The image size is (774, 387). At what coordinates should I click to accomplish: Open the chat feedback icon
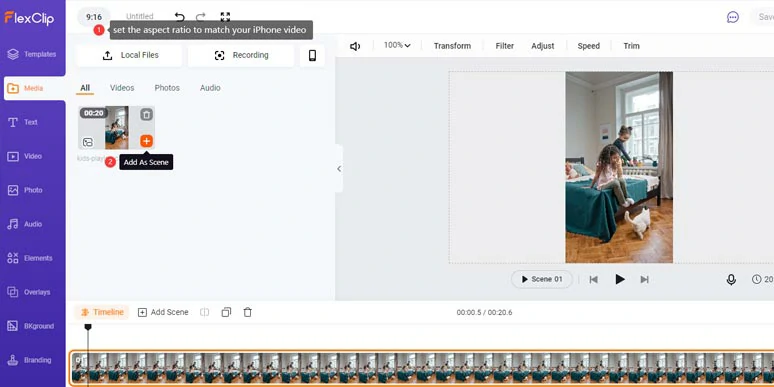[x=733, y=17]
